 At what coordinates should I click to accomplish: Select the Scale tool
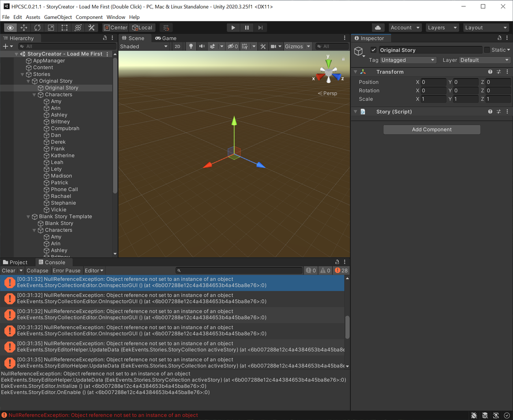click(x=51, y=28)
